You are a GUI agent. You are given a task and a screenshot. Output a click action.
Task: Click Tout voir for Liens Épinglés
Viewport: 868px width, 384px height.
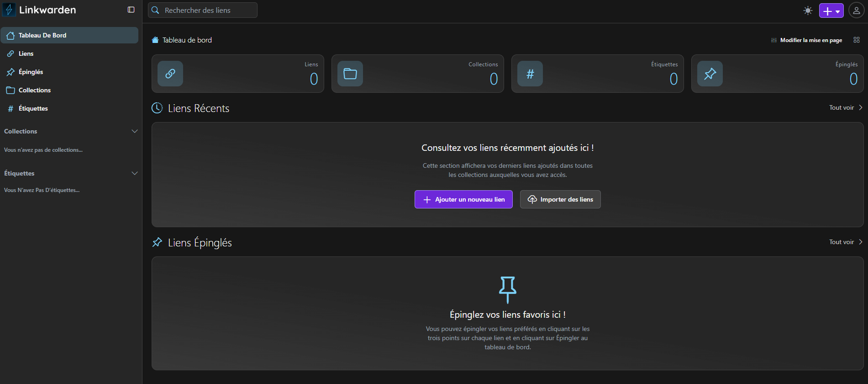pyautogui.click(x=846, y=242)
